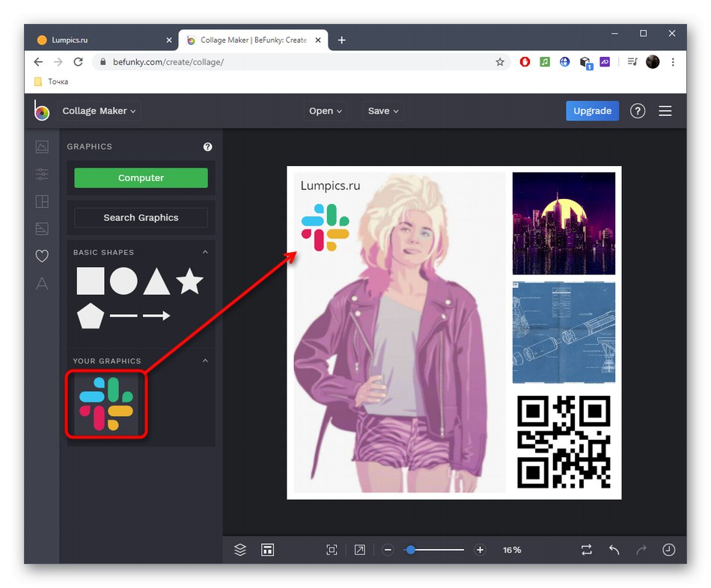Open the Edit sliders sidebar icon
Viewport: 711px width, 588px height.
point(42,174)
